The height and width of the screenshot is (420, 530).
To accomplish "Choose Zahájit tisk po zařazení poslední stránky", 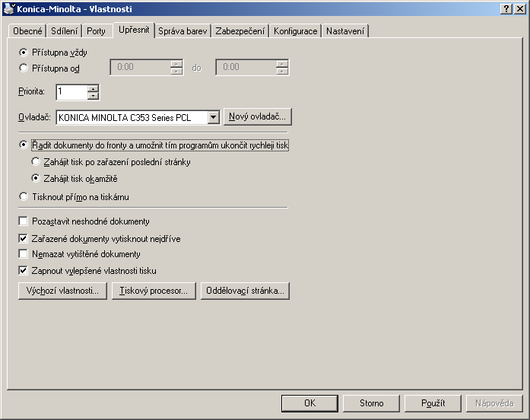I will 36,161.
